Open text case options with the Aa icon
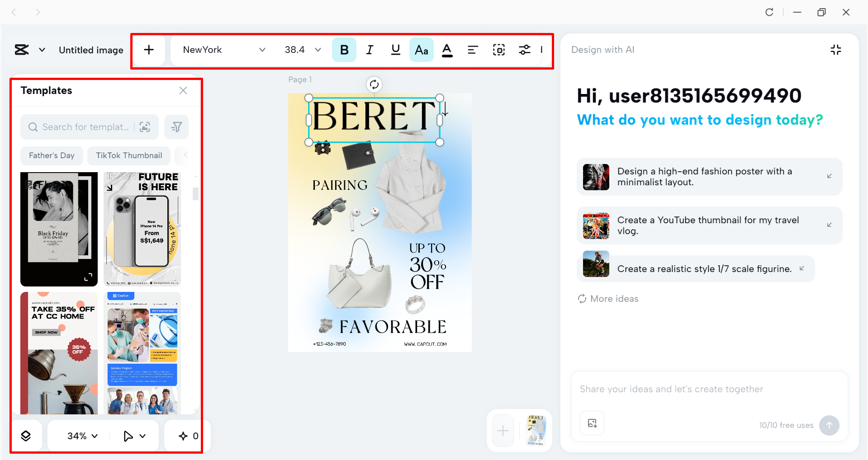 pyautogui.click(x=421, y=50)
